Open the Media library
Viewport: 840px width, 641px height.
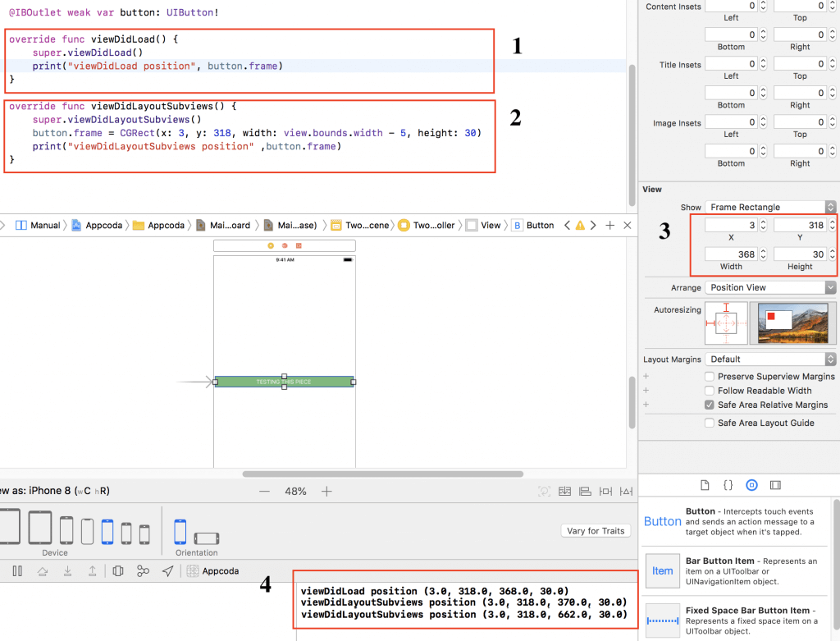(775, 485)
